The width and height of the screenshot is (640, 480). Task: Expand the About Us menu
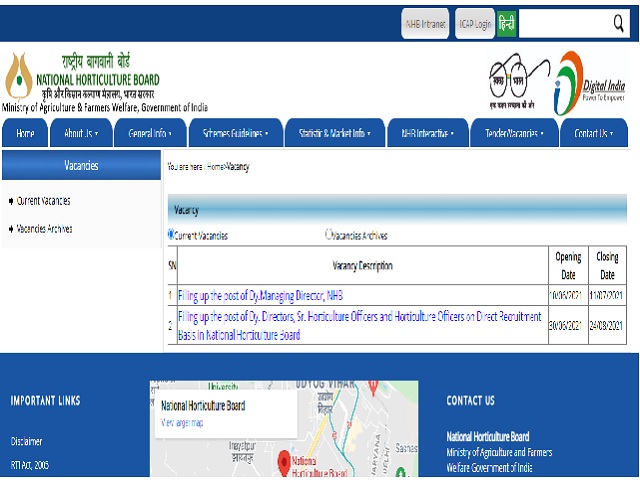coord(81,133)
